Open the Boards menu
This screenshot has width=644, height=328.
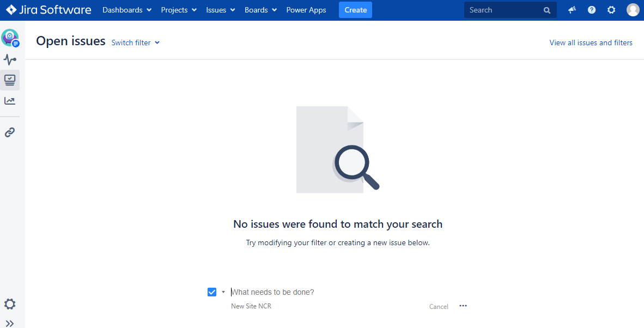pos(261,10)
